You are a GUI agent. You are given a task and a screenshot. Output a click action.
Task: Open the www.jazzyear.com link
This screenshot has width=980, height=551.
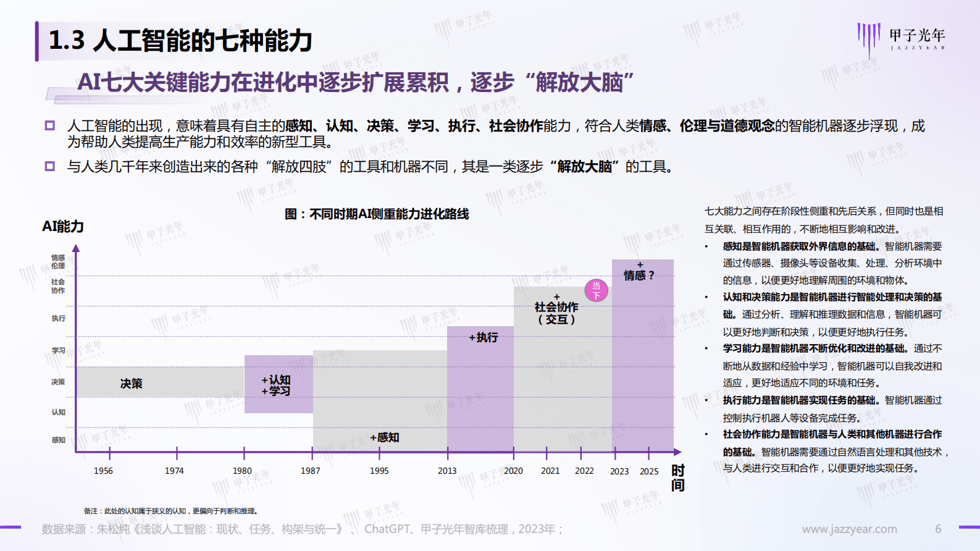click(x=850, y=529)
